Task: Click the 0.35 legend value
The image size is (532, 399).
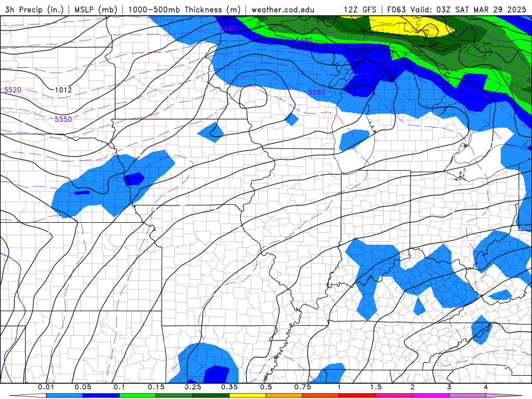Action: [229, 387]
